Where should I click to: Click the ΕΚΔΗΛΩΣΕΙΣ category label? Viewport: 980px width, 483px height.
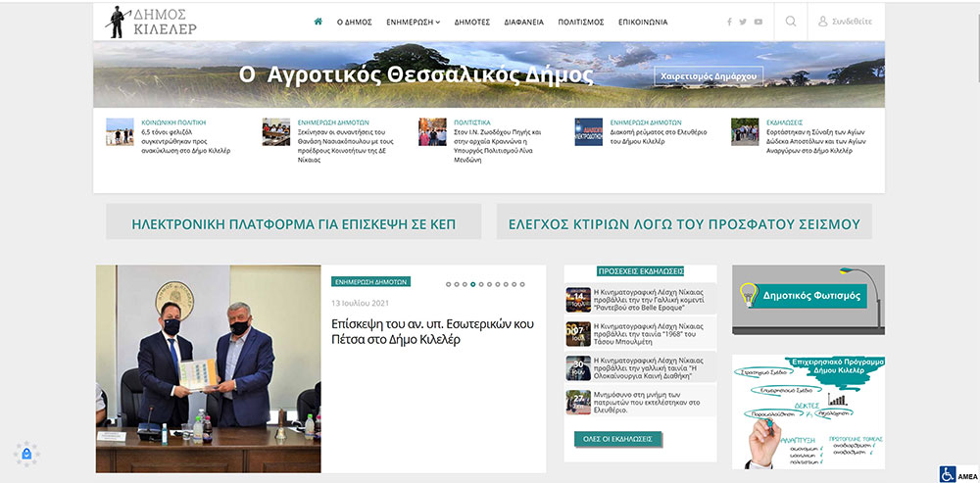(784, 122)
